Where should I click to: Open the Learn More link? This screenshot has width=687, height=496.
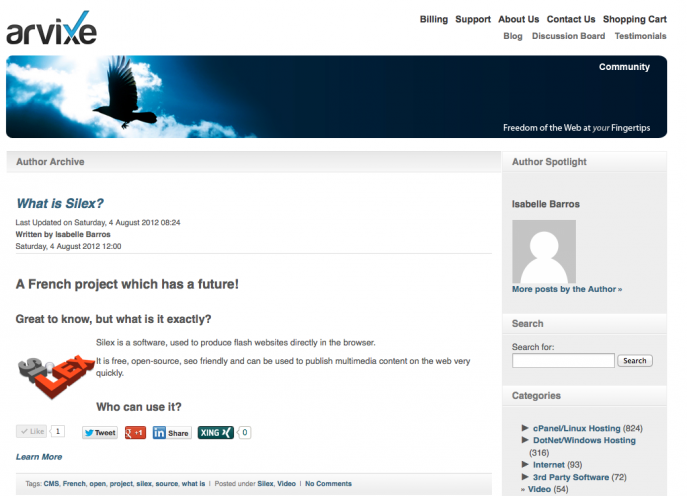click(39, 457)
